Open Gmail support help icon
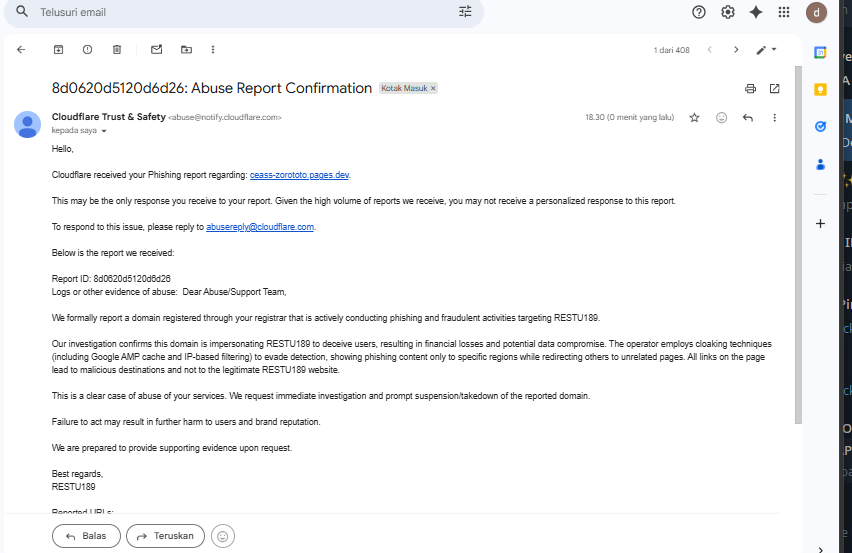Image resolution: width=852 pixels, height=553 pixels. [x=699, y=12]
